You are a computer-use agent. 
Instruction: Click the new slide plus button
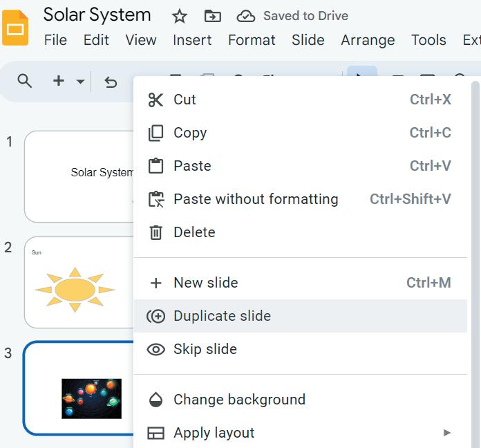point(59,82)
